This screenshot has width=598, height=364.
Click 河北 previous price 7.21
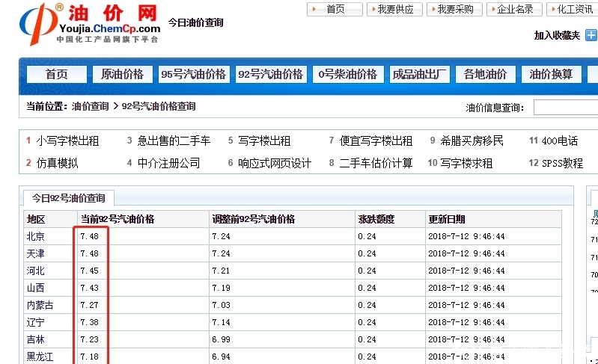222,271
